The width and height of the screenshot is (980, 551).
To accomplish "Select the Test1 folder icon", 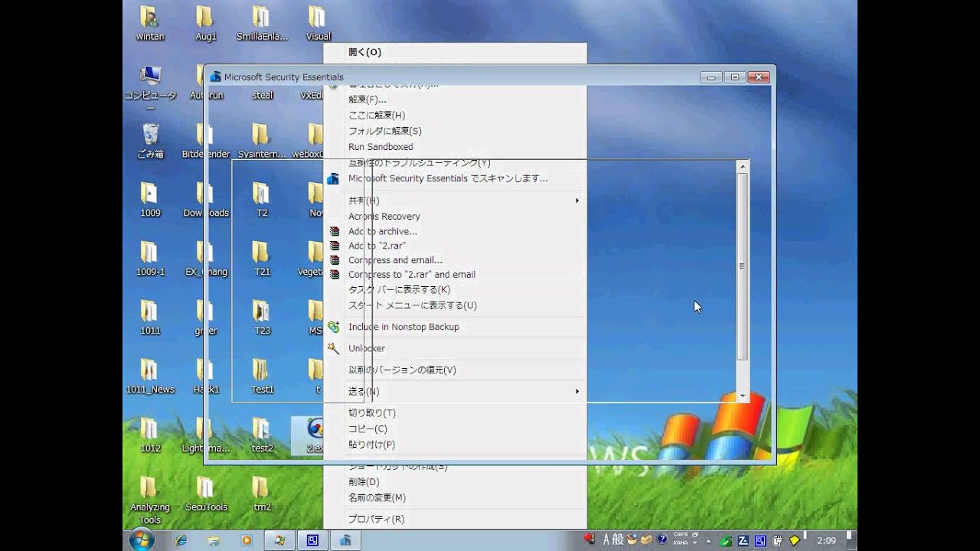I will tap(262, 377).
